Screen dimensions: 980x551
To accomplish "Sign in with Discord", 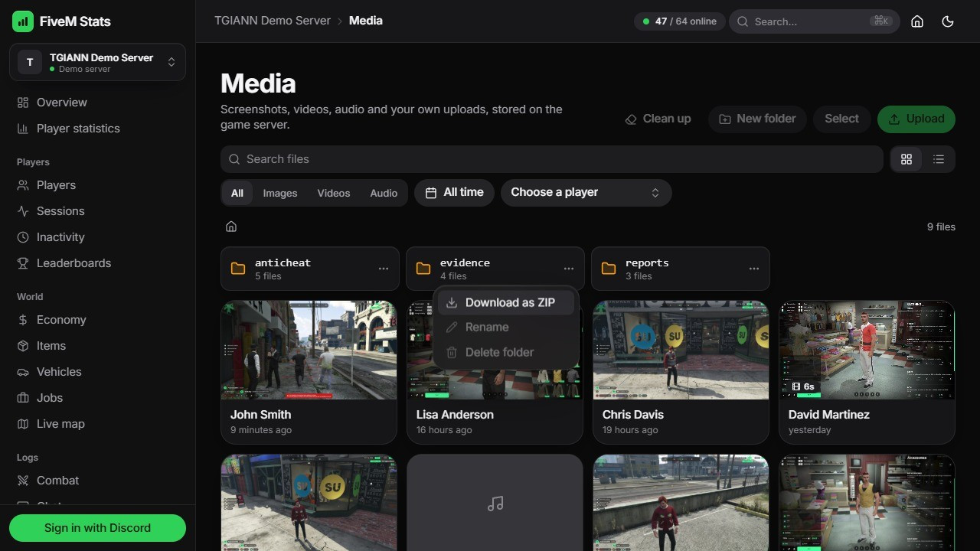I will pyautogui.click(x=97, y=528).
